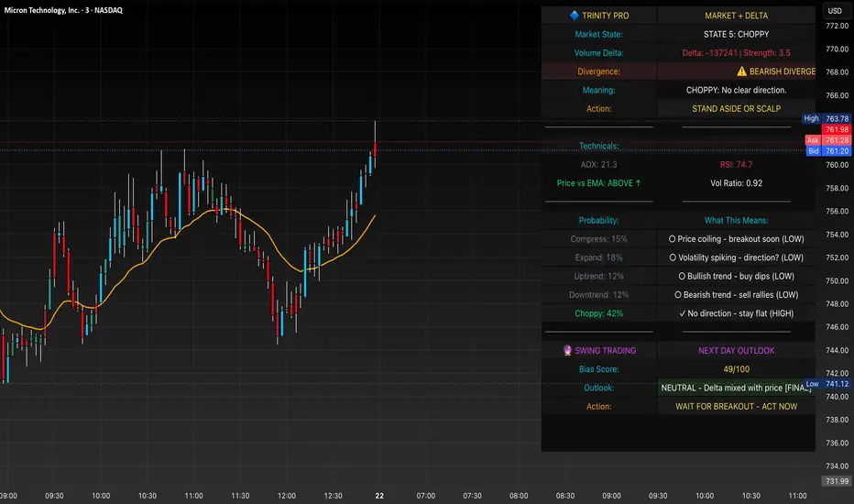Click the ADX: 21.3 value
Screen dimensions: 854x504
tap(598, 165)
